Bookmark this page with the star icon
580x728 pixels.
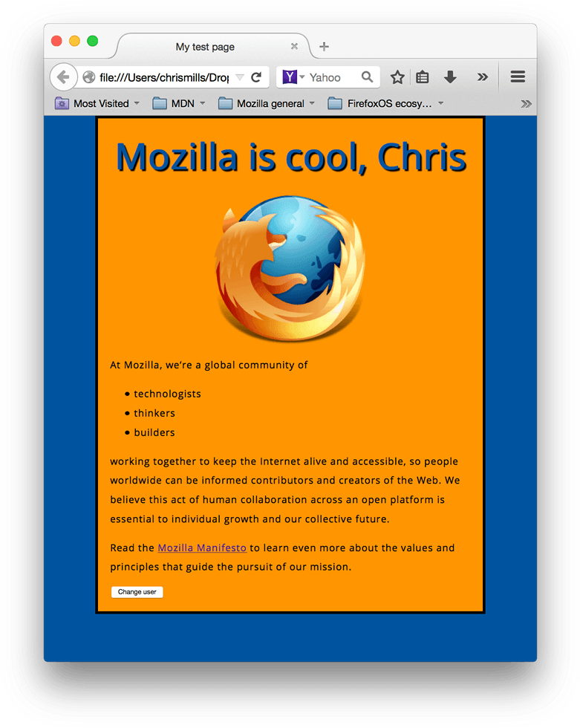coord(397,77)
